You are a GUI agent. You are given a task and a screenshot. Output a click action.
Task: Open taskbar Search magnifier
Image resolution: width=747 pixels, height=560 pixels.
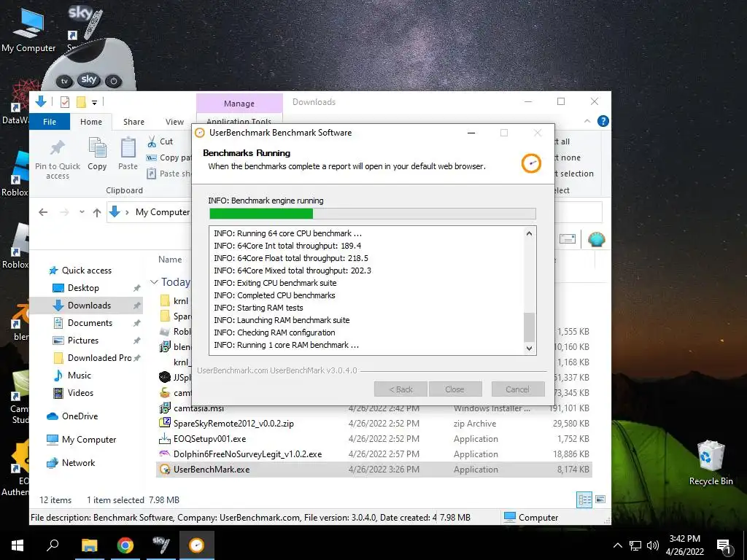pos(53,545)
